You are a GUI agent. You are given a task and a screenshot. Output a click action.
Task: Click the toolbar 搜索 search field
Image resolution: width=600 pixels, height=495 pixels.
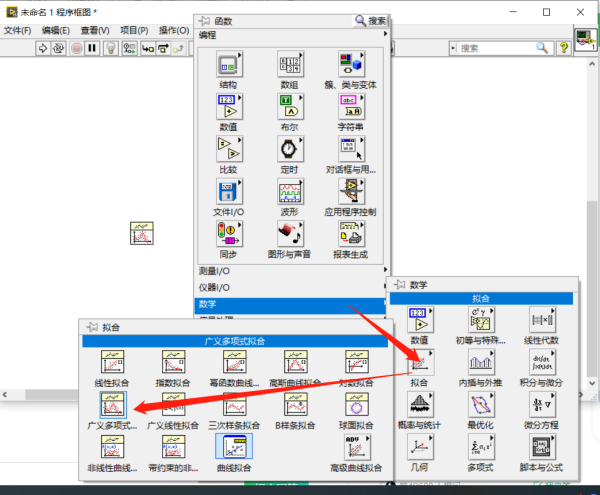click(x=495, y=48)
